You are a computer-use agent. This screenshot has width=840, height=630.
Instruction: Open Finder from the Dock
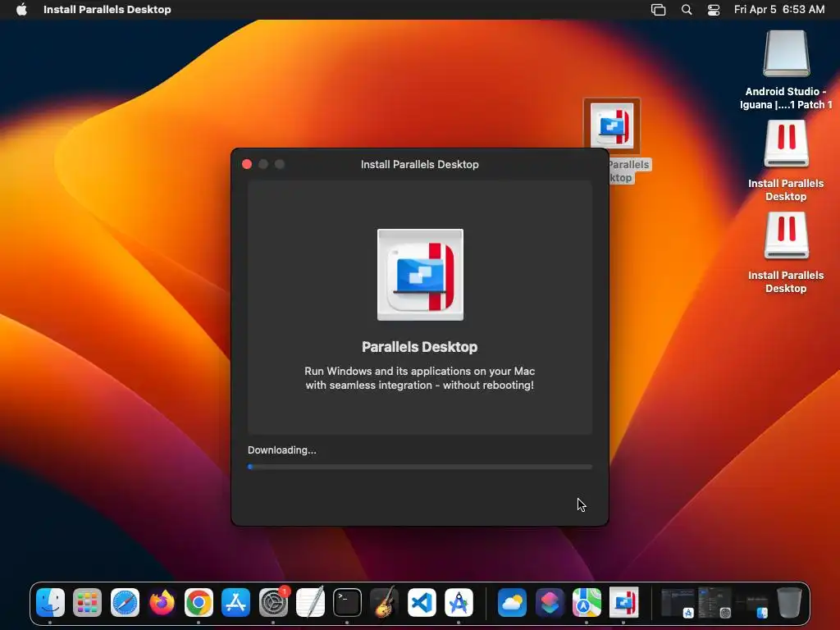[x=50, y=603]
